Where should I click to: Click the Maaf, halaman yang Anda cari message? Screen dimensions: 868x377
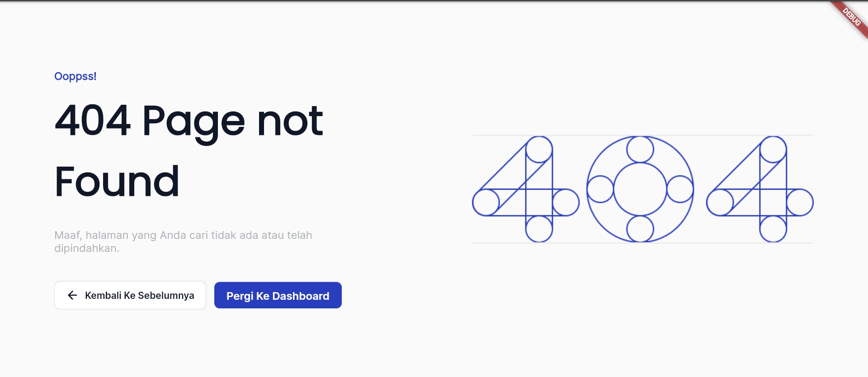click(183, 242)
